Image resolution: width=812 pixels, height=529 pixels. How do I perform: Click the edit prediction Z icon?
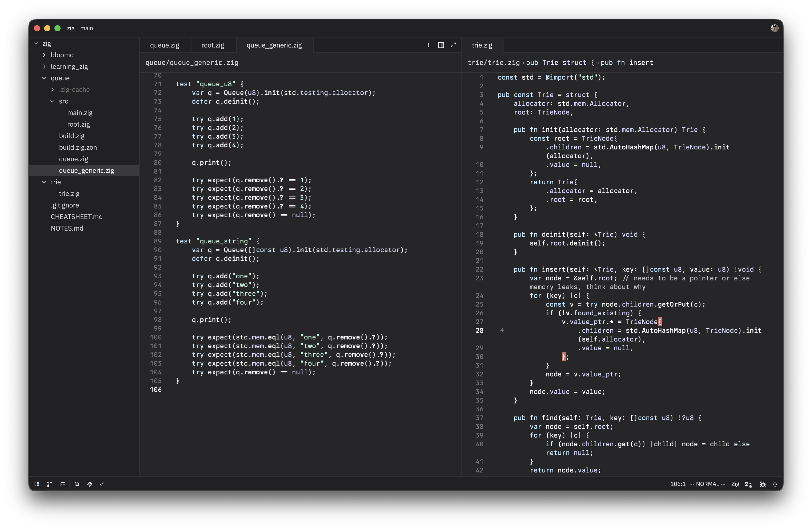click(748, 484)
